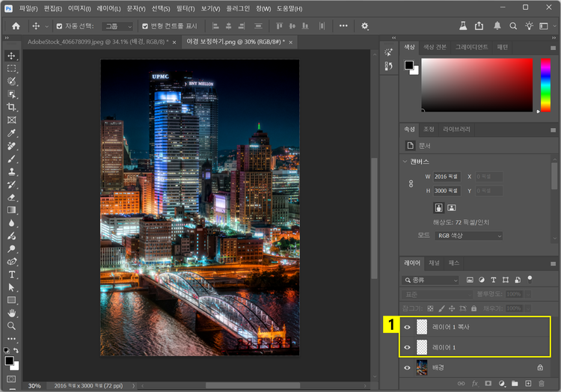Click the rainbow hue slider strip
Screen dimensions: 561x392
545,87
